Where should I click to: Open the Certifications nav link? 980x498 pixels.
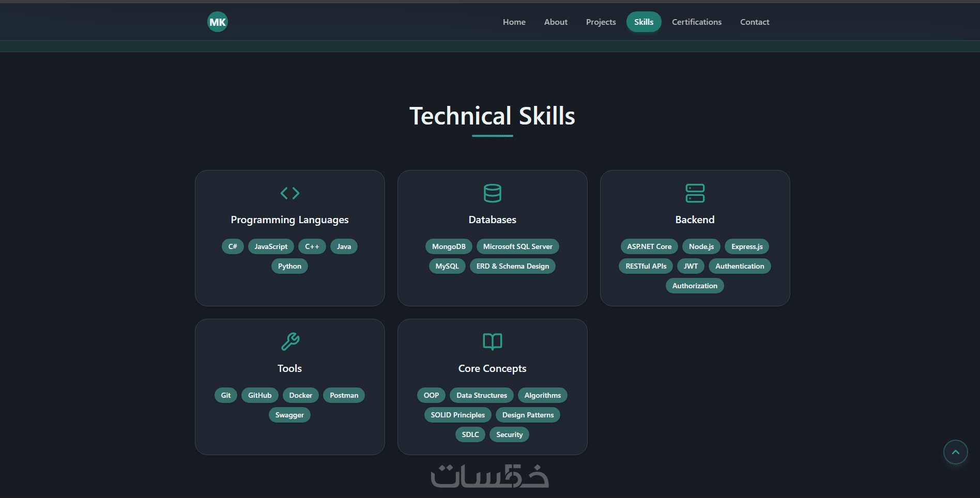[x=697, y=22]
